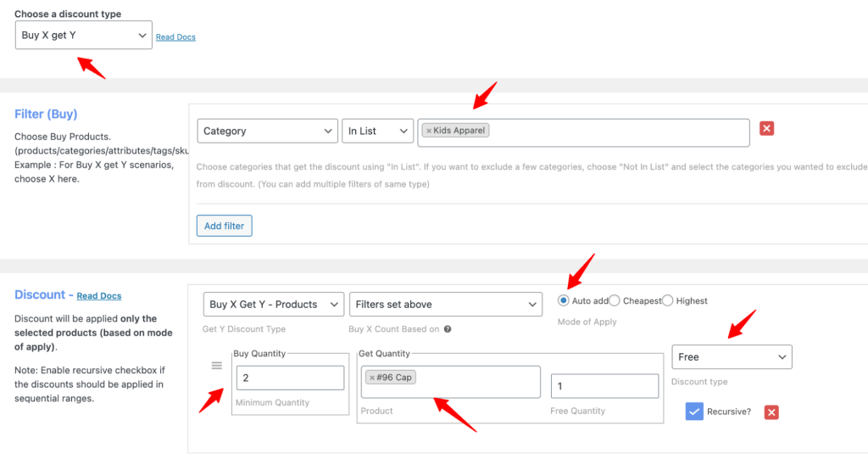Expand the In List condition dropdown
Image resolution: width=868 pixels, height=465 pixels.
pos(378,132)
